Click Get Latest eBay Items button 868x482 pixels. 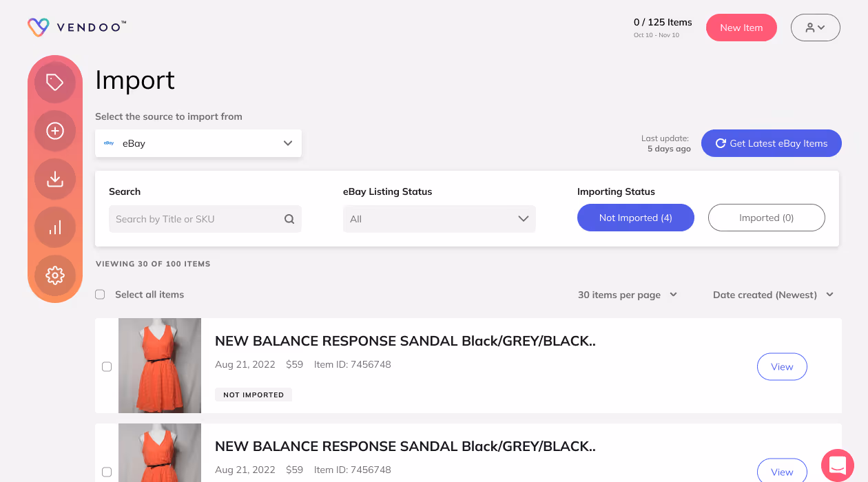point(772,143)
